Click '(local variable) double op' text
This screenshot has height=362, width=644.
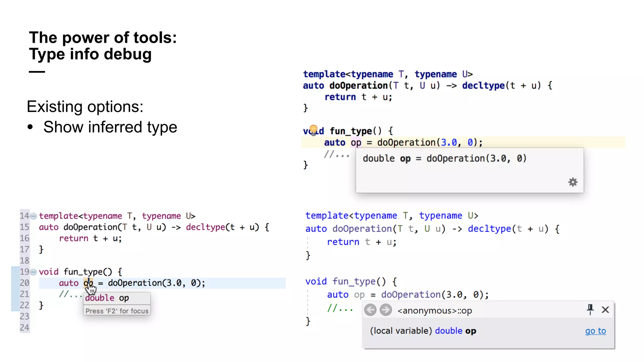pyautogui.click(x=423, y=331)
